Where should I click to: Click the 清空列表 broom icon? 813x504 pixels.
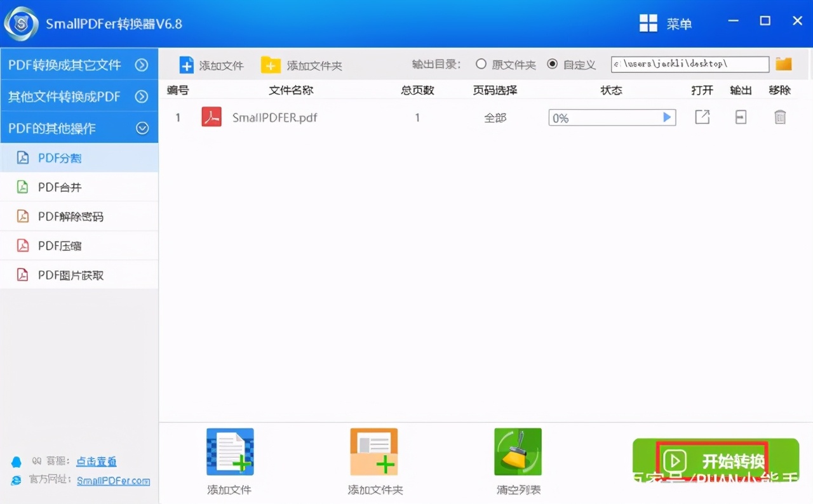[x=518, y=452]
